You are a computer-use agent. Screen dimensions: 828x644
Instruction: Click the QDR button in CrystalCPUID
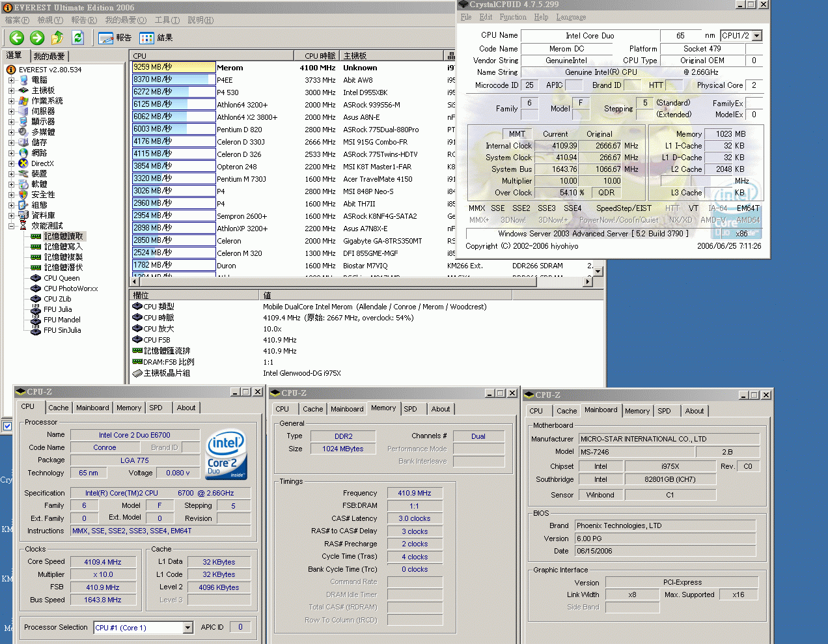[607, 193]
